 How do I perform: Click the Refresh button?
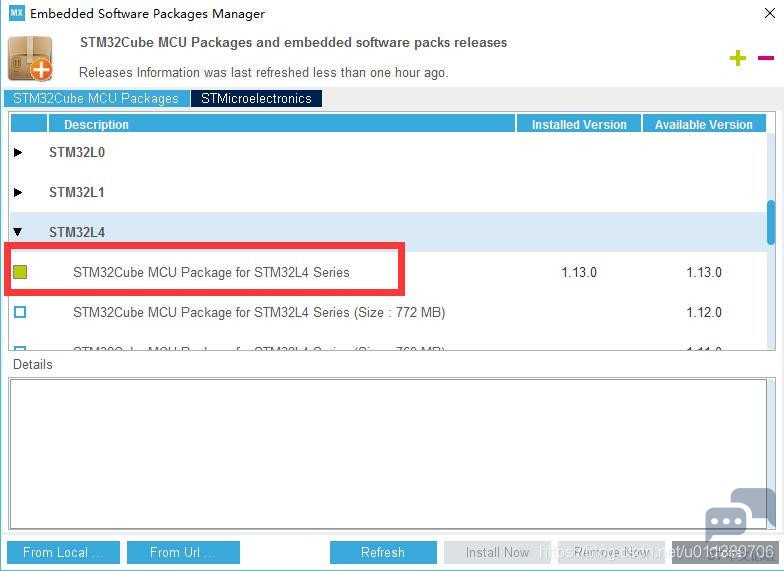383,552
